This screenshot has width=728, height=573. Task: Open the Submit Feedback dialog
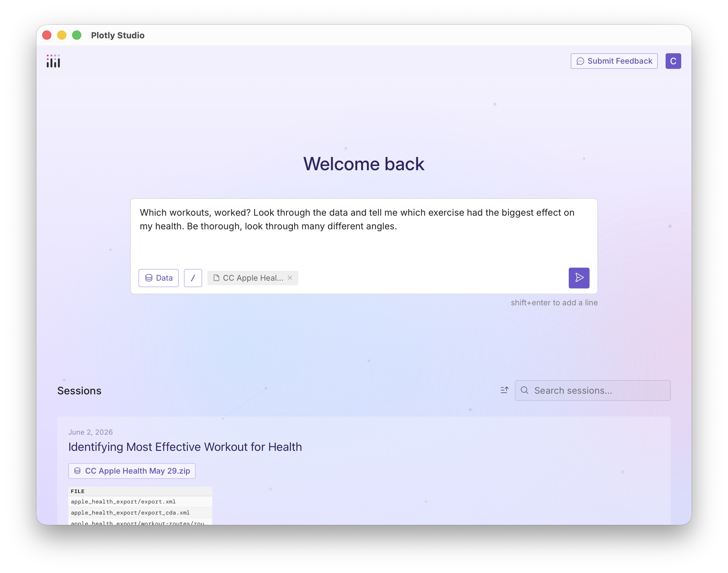tap(614, 61)
